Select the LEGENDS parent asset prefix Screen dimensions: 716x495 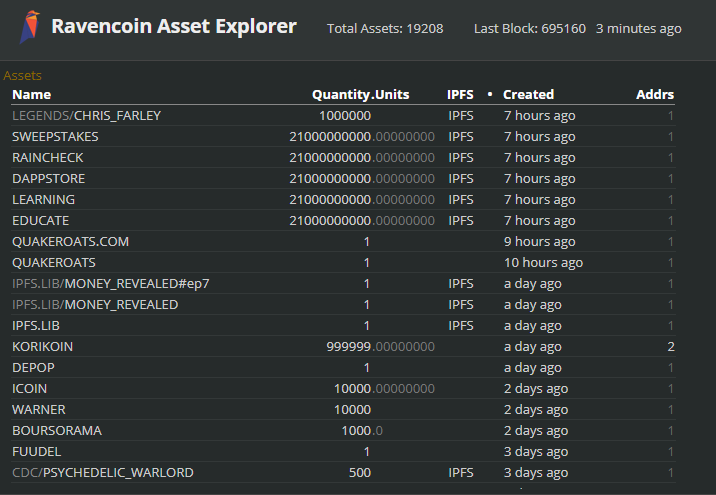tap(40, 116)
